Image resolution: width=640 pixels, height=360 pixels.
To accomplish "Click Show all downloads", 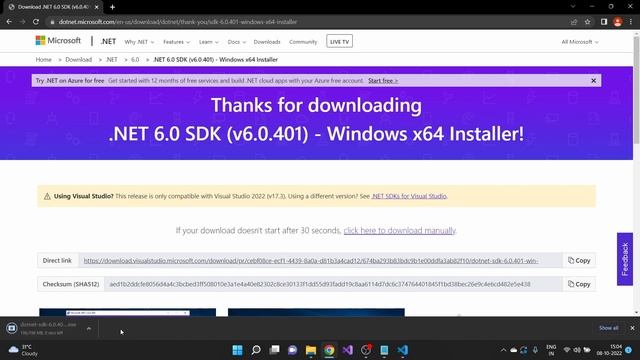I will click(608, 328).
